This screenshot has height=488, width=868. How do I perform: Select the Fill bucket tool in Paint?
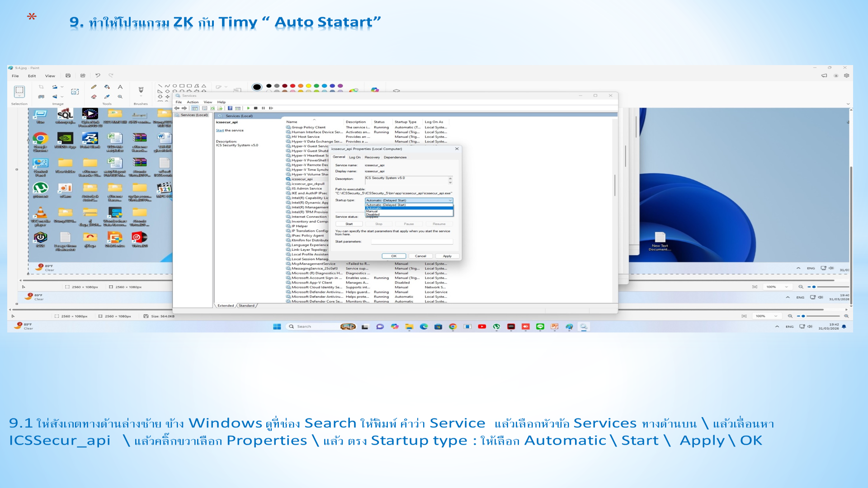[107, 87]
